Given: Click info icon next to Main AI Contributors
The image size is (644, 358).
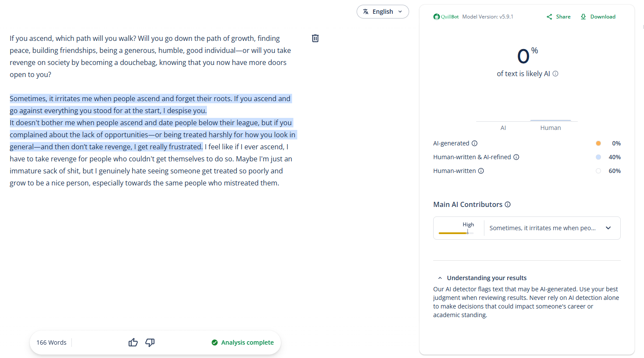Looking at the screenshot, I should coord(508,204).
